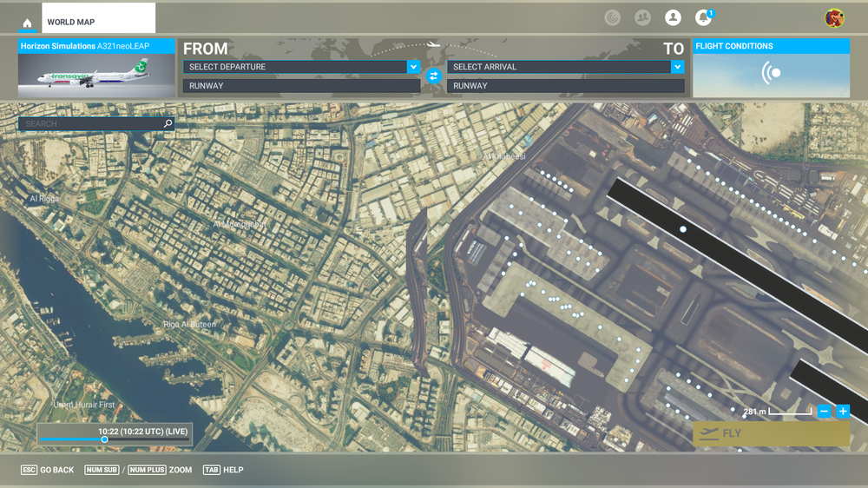This screenshot has width=868, height=488.
Task: Click the map search magnifier icon
Action: pos(168,124)
